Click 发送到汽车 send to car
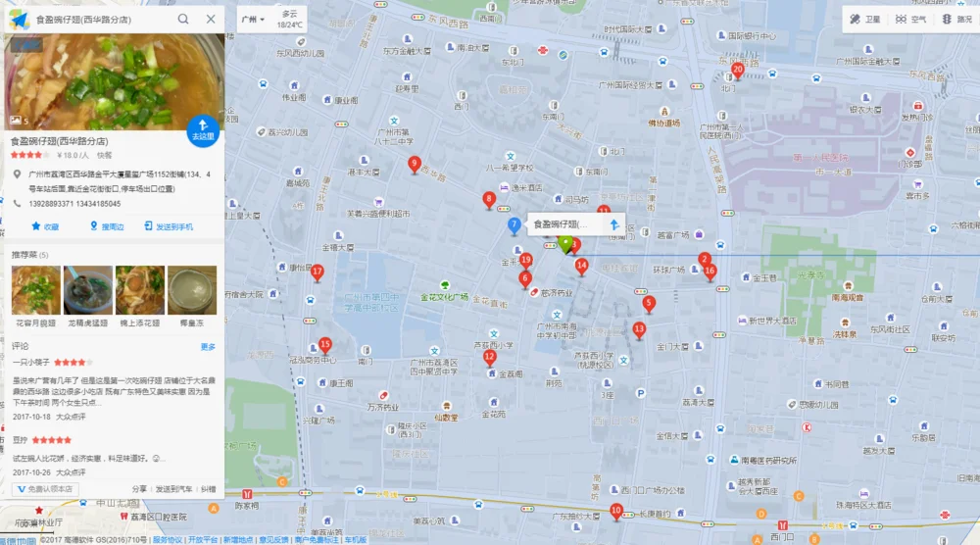This screenshot has width=980, height=545. pyautogui.click(x=173, y=489)
